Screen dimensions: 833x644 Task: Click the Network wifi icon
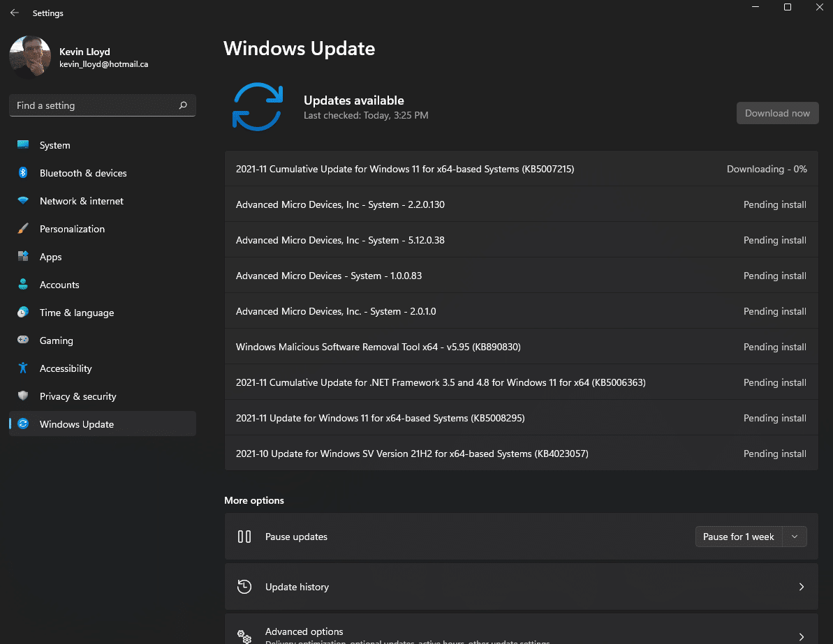[23, 201]
